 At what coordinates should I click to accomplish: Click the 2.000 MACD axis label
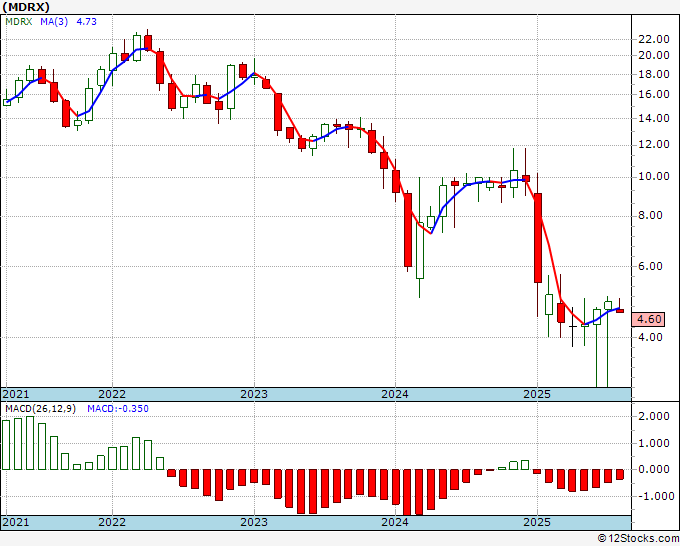[654, 417]
